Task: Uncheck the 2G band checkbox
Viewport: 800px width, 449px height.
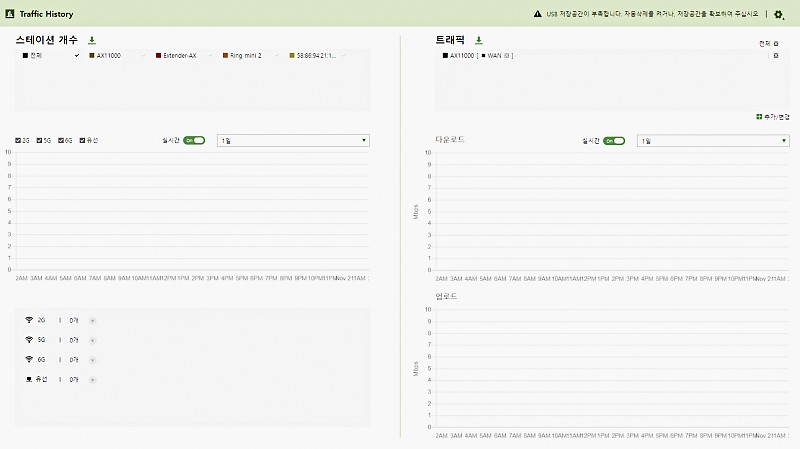Action: click(18, 140)
